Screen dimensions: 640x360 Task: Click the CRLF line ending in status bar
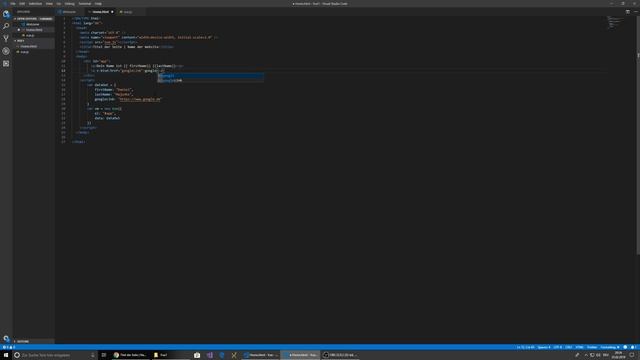tap(569, 347)
